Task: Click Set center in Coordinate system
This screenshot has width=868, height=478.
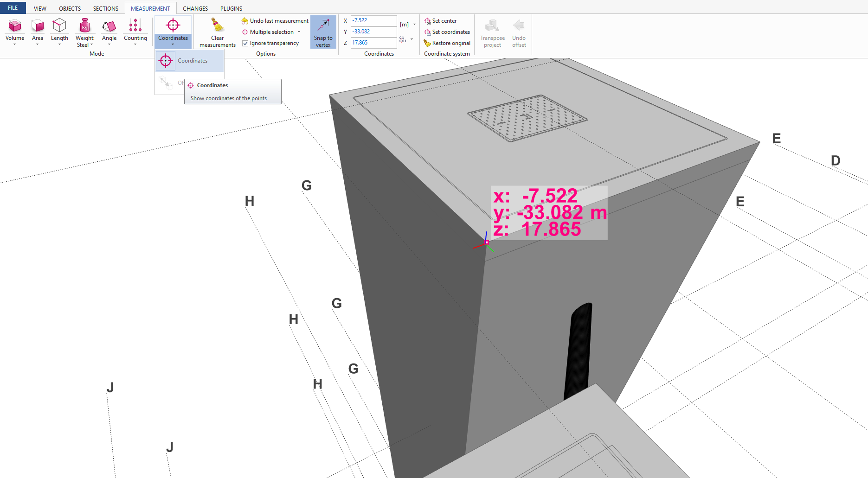Action: (x=440, y=21)
